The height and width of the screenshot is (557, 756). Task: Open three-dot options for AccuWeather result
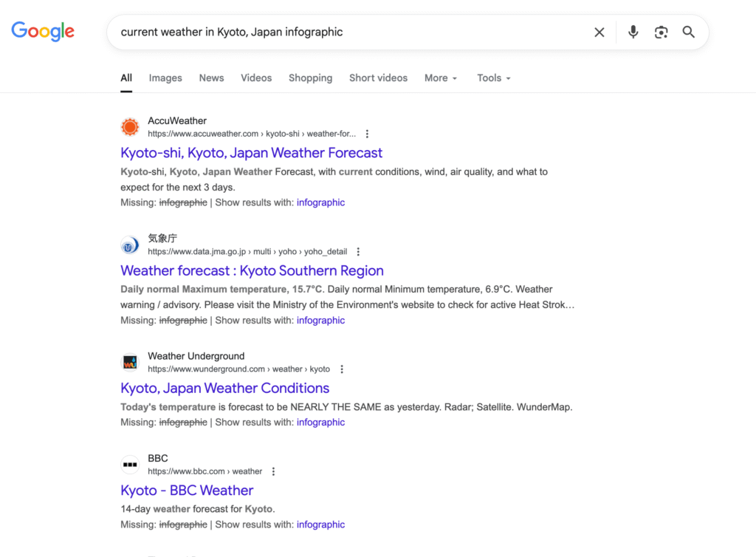pos(367,134)
